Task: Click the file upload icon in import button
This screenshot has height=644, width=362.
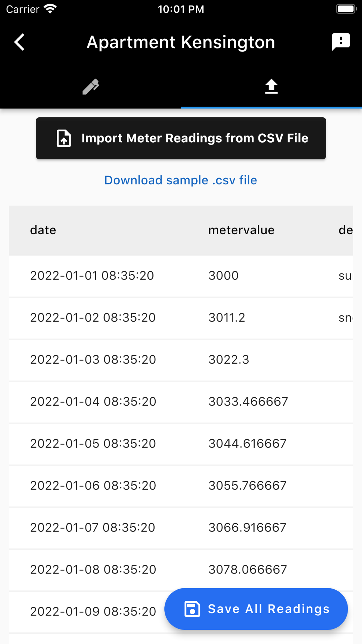Action: coord(64,138)
